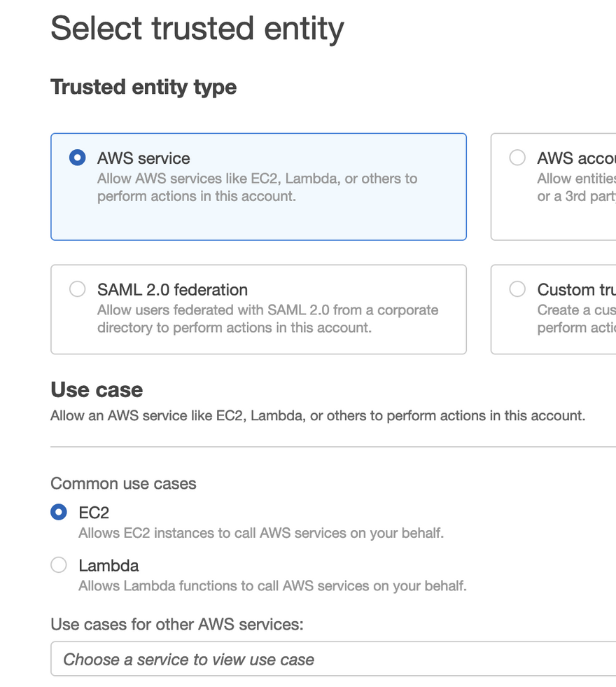Image resolution: width=616 pixels, height=687 pixels.
Task: Select SAML 2.0 federation radio button
Action: 78,289
